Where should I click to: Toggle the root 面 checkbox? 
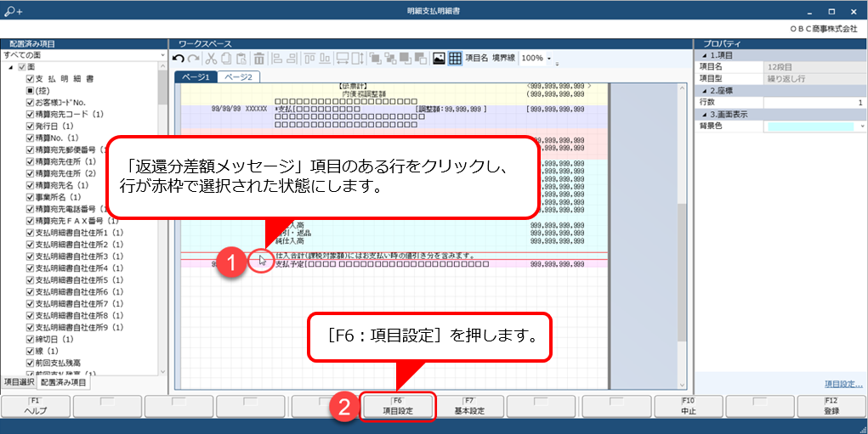[x=21, y=67]
